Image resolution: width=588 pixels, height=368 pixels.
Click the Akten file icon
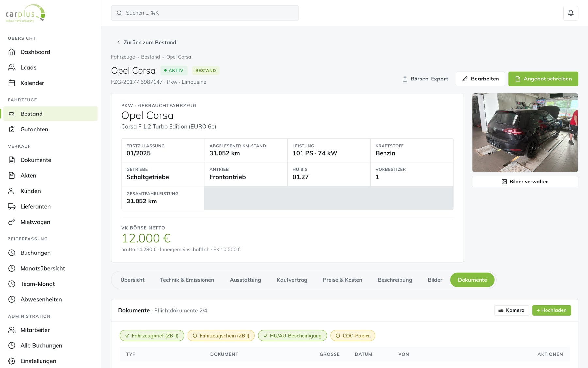click(12, 175)
